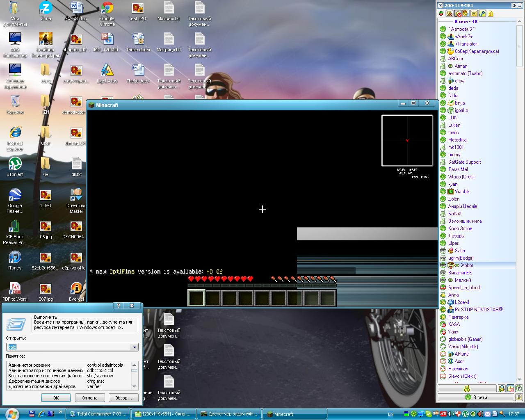This screenshot has height=420, width=525.
Task: Click Отмена in the Run dialog
Action: coord(89,398)
